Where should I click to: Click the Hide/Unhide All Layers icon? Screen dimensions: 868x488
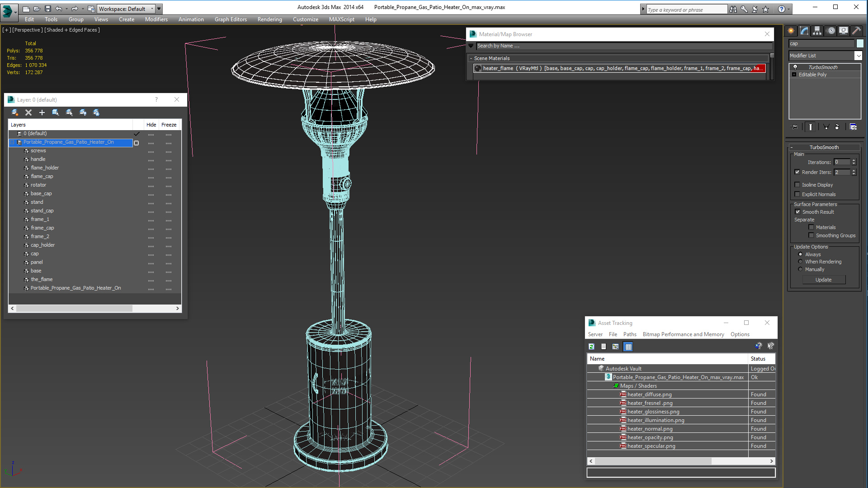point(83,113)
